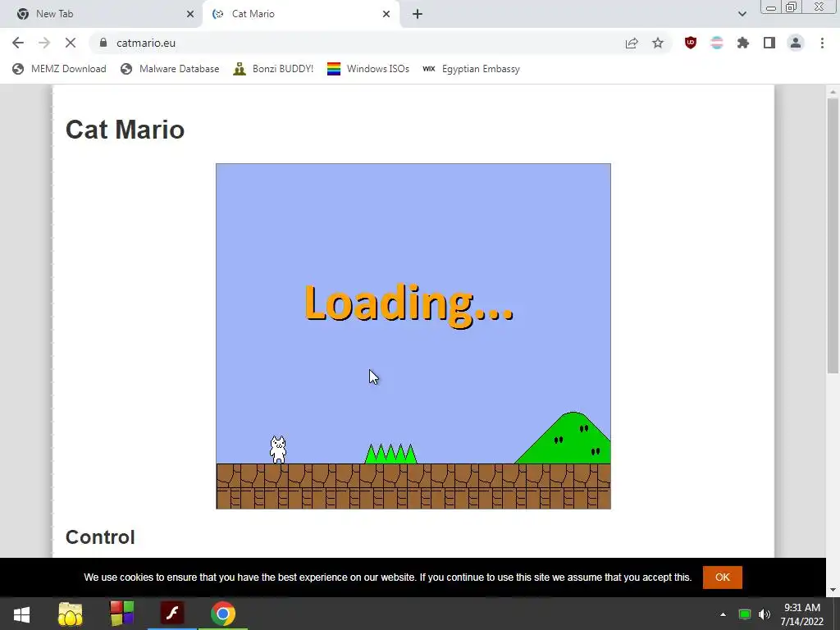Open Extensions puzzle menu
The height and width of the screenshot is (630, 840).
pos(743,43)
